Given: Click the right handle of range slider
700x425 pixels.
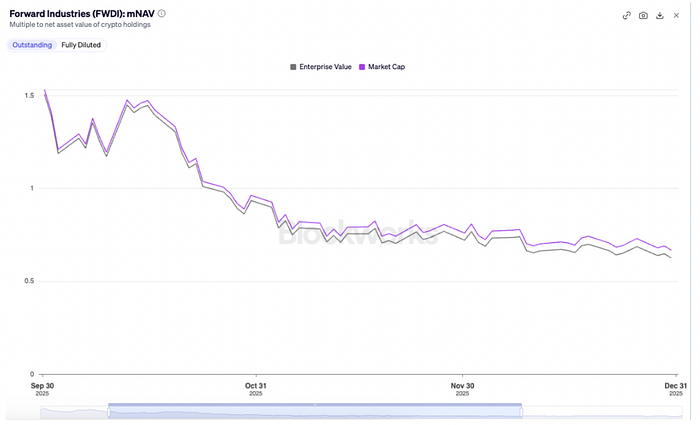Looking at the screenshot, I should pyautogui.click(x=521, y=411).
